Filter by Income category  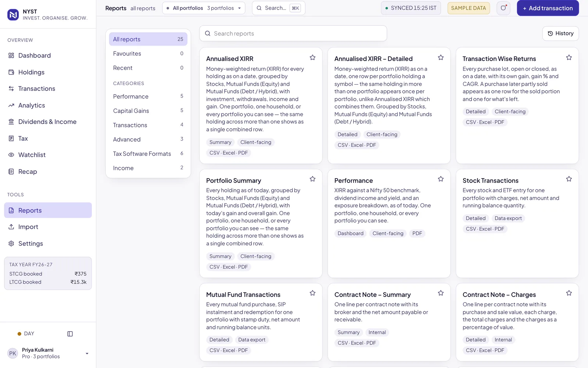pyautogui.click(x=148, y=168)
